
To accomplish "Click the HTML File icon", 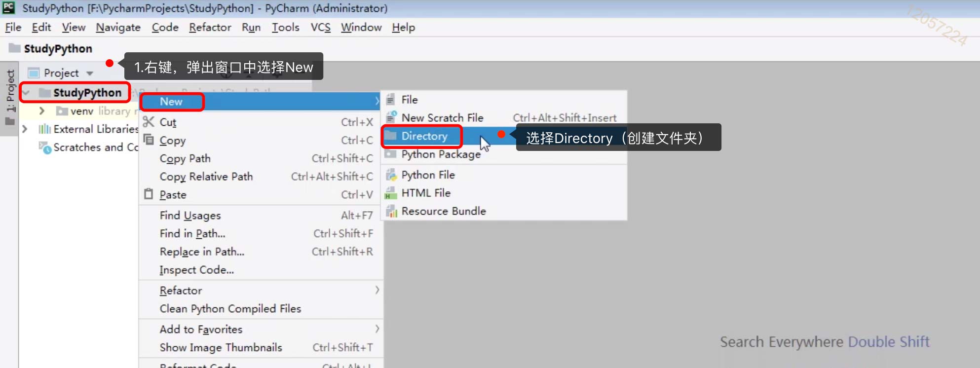I will [x=391, y=193].
